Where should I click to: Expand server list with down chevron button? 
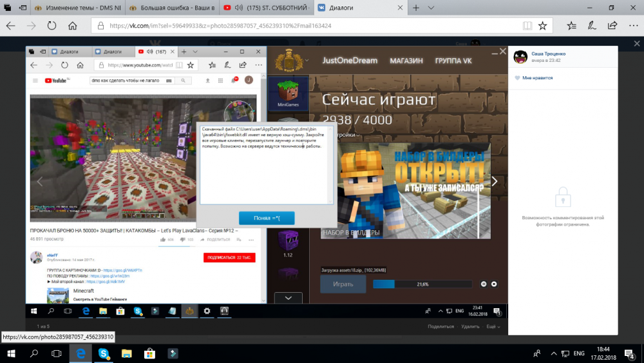[x=289, y=298]
